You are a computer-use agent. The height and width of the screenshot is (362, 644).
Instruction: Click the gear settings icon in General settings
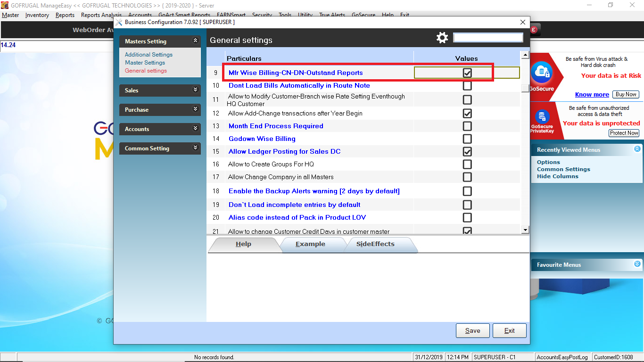pyautogui.click(x=442, y=38)
